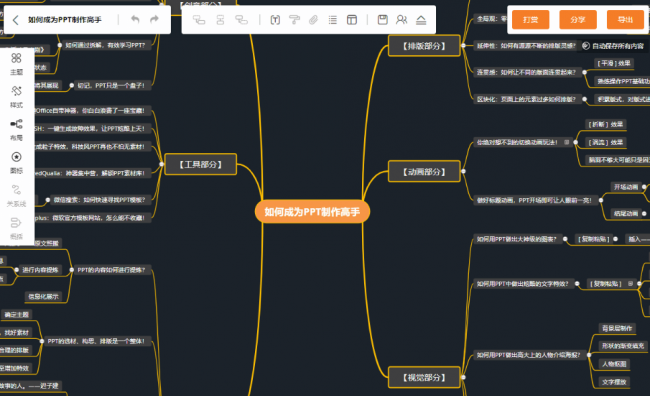Collapse the 【排版部分】 branch toggle dot
This screenshot has width=650, height=396.
click(x=463, y=46)
